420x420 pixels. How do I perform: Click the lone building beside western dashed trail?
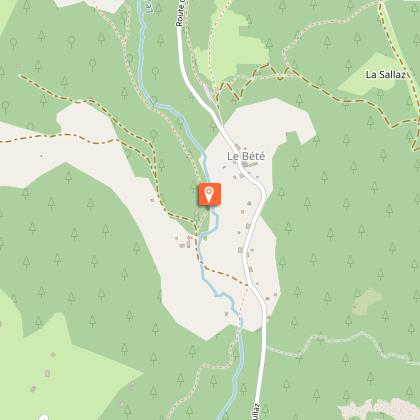tap(152, 200)
